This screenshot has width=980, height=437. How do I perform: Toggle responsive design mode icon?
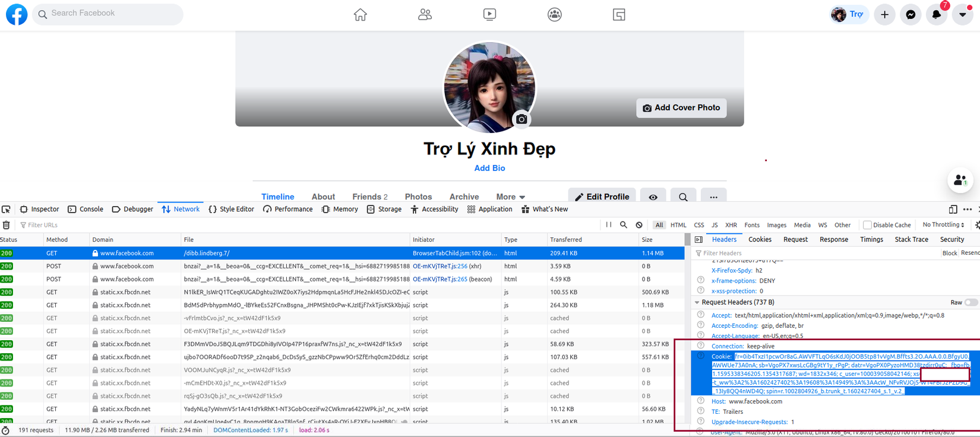pyautogui.click(x=953, y=209)
